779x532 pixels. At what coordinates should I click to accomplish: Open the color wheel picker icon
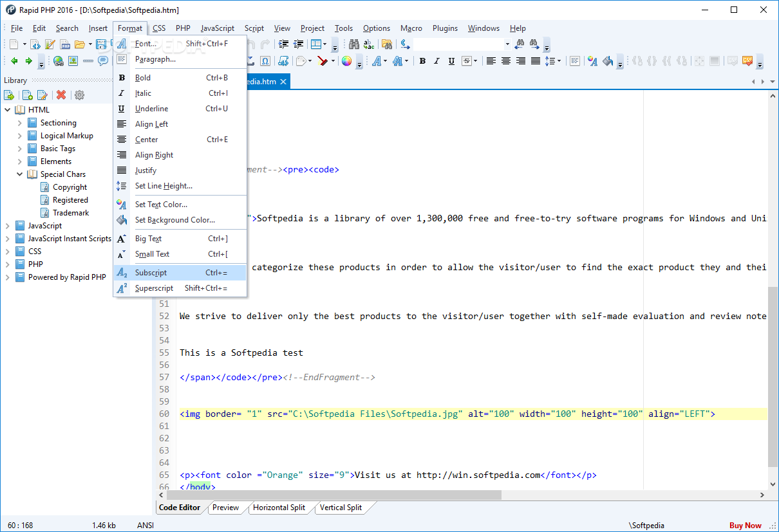346,61
